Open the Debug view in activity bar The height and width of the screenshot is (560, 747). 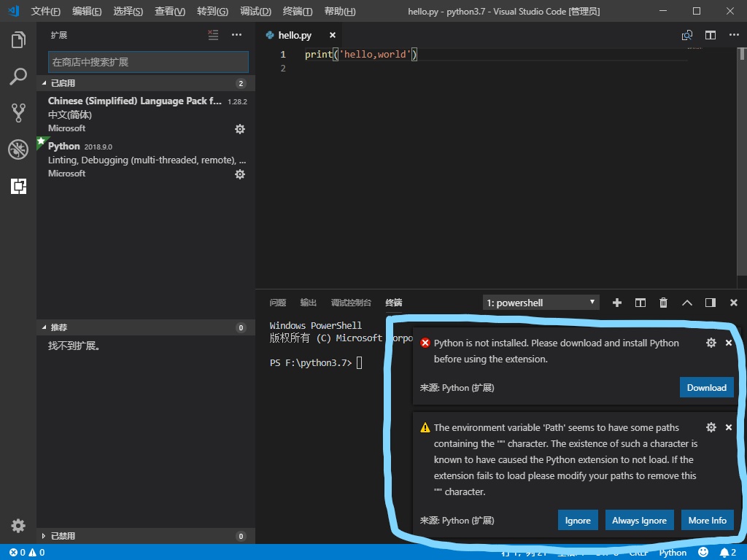[x=18, y=149]
